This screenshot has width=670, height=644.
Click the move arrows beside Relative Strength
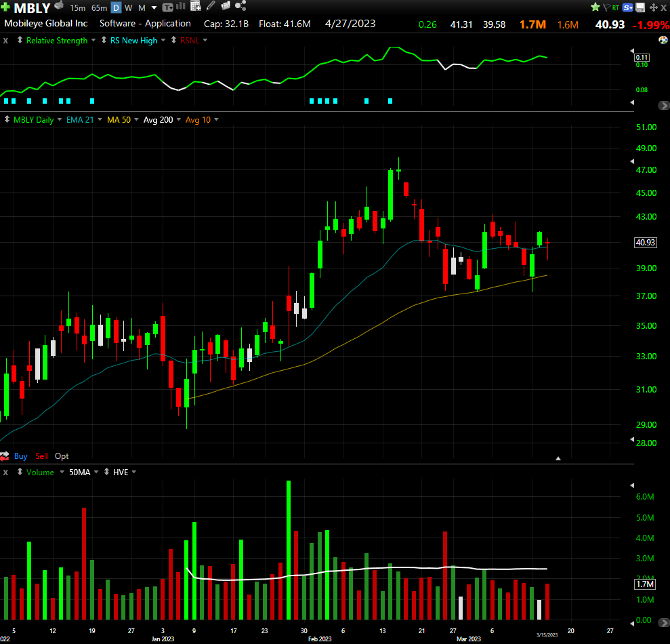tap(20, 40)
